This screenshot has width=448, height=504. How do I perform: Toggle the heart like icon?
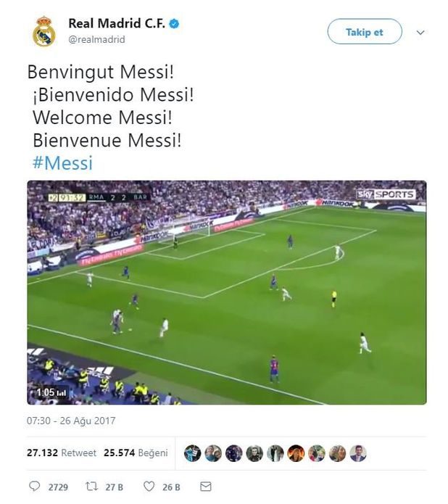[x=149, y=487]
